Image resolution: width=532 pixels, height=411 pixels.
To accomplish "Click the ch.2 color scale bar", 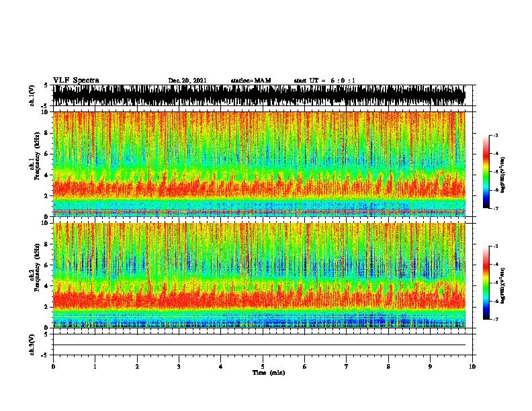I will (486, 283).
